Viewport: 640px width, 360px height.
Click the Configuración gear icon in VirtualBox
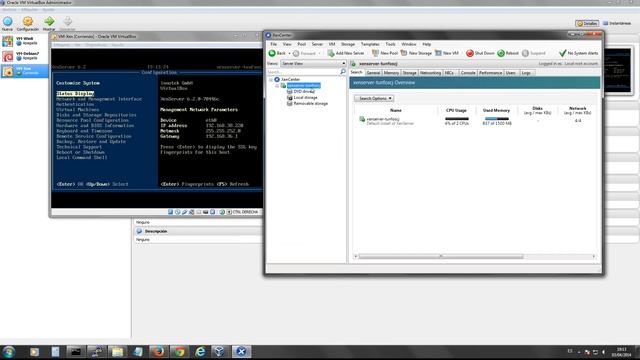click(28, 21)
